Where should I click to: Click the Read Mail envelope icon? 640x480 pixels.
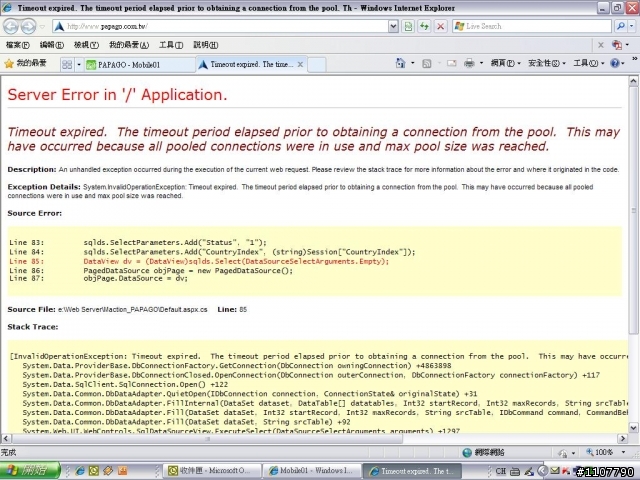[451, 63]
